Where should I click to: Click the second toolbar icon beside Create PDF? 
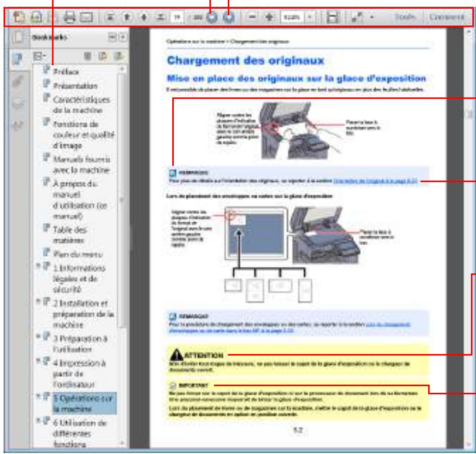click(36, 17)
